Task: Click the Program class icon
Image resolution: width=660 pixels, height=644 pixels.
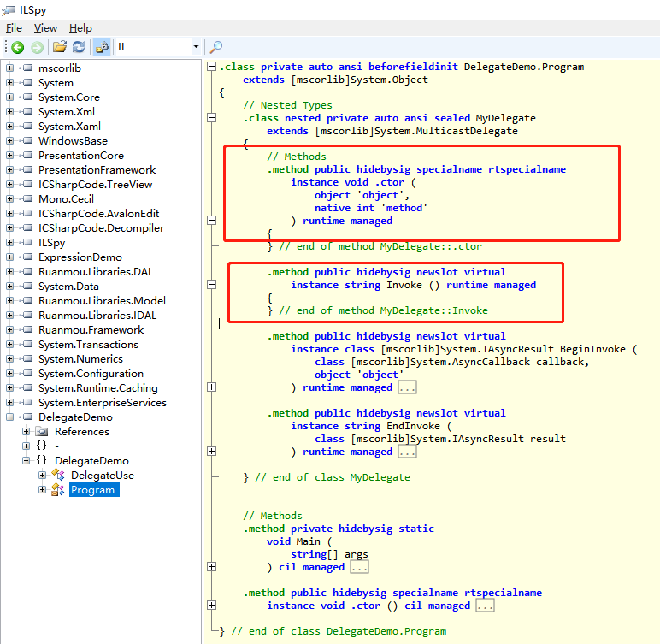Action: pyautogui.click(x=58, y=489)
